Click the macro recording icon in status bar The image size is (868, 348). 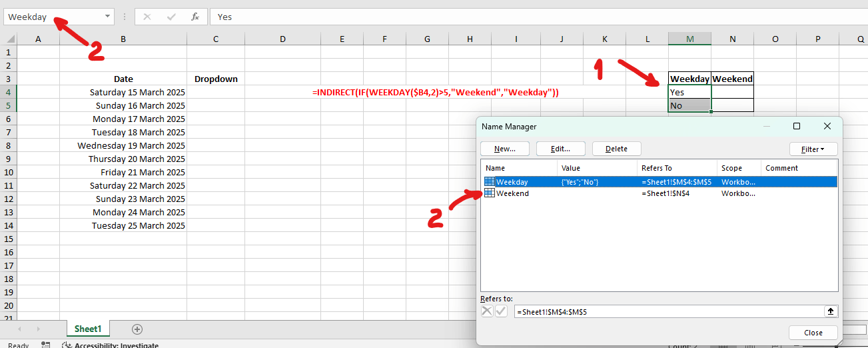[45, 345]
